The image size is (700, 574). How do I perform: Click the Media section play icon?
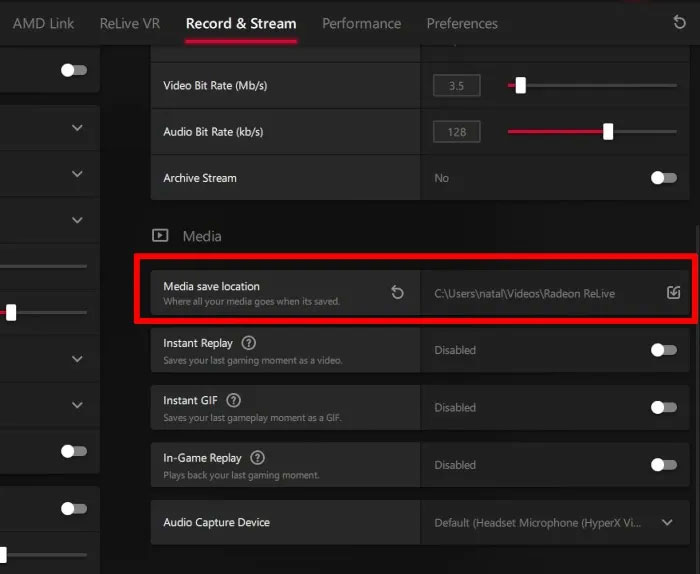click(x=160, y=235)
